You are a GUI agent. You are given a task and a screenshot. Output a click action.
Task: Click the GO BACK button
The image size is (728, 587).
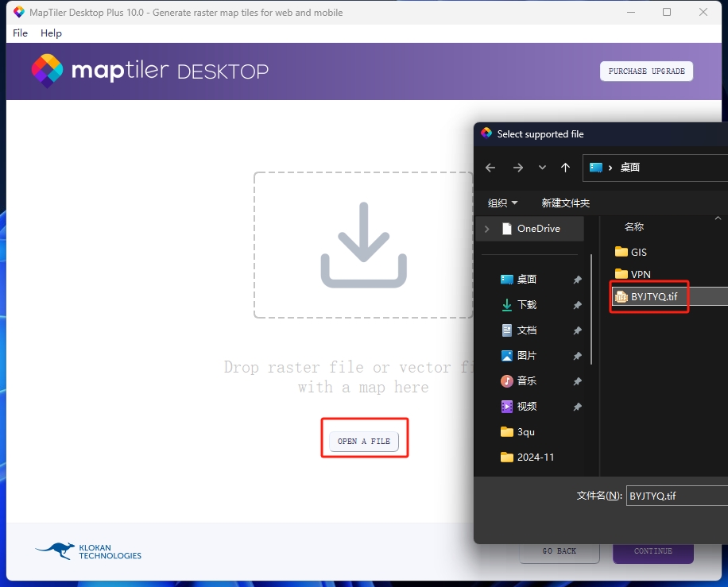pos(559,551)
